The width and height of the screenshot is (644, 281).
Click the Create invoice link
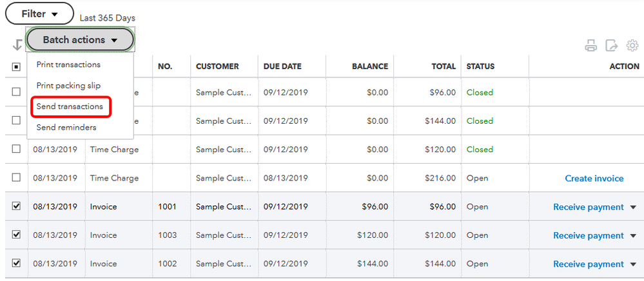coord(594,179)
